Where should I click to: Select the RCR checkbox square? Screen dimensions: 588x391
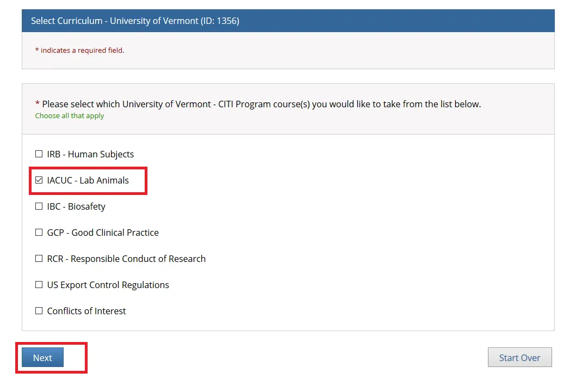[39, 259]
